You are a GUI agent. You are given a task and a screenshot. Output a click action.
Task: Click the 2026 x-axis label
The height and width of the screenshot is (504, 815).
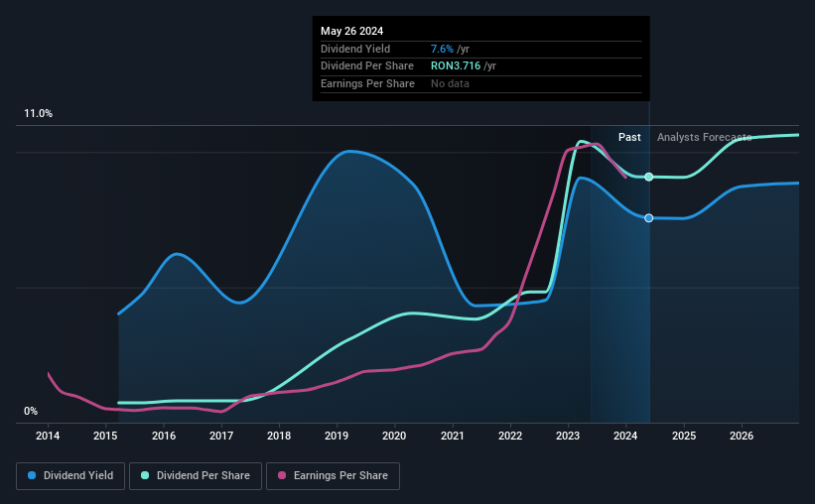coord(742,436)
